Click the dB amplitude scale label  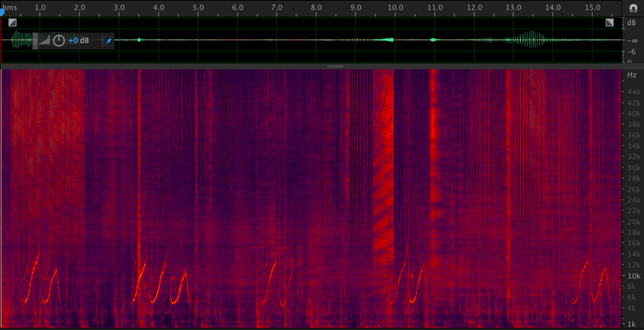coord(632,23)
